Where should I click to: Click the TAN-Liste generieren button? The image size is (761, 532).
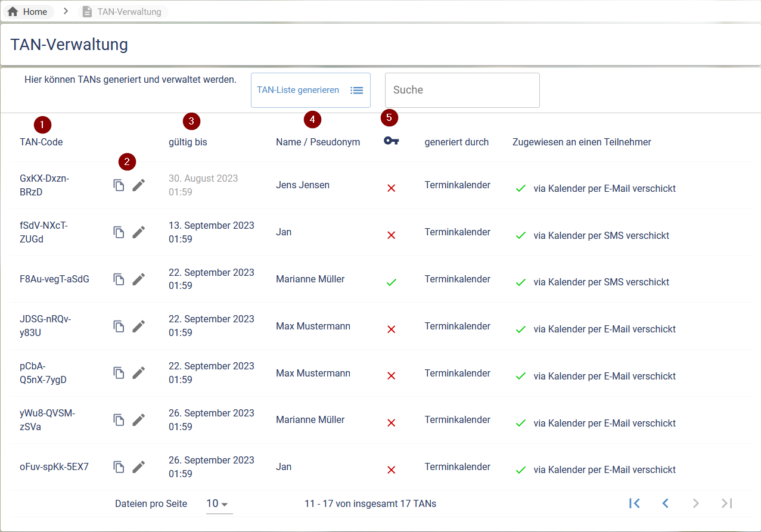[x=310, y=91]
